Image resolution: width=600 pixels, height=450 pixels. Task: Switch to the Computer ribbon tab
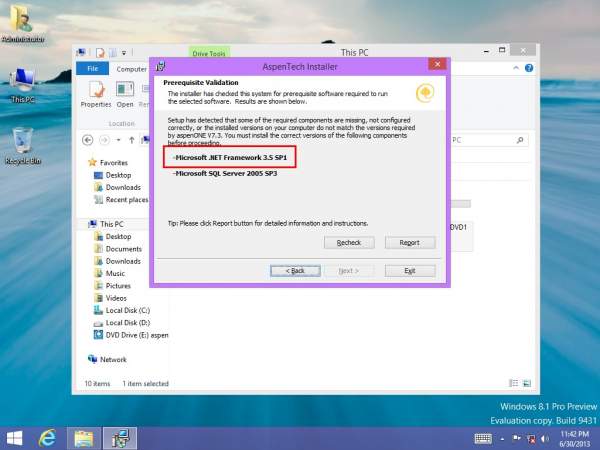(x=131, y=69)
